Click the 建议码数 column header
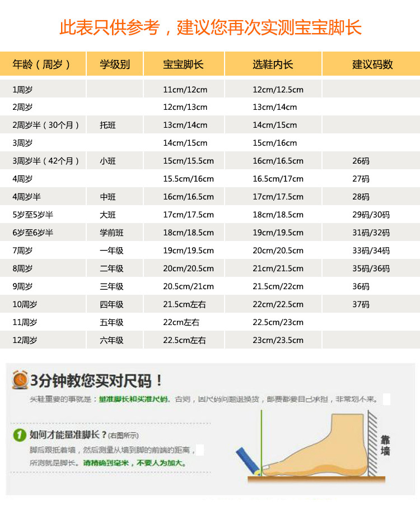Image resolution: width=420 pixels, height=510 pixels. point(372,64)
